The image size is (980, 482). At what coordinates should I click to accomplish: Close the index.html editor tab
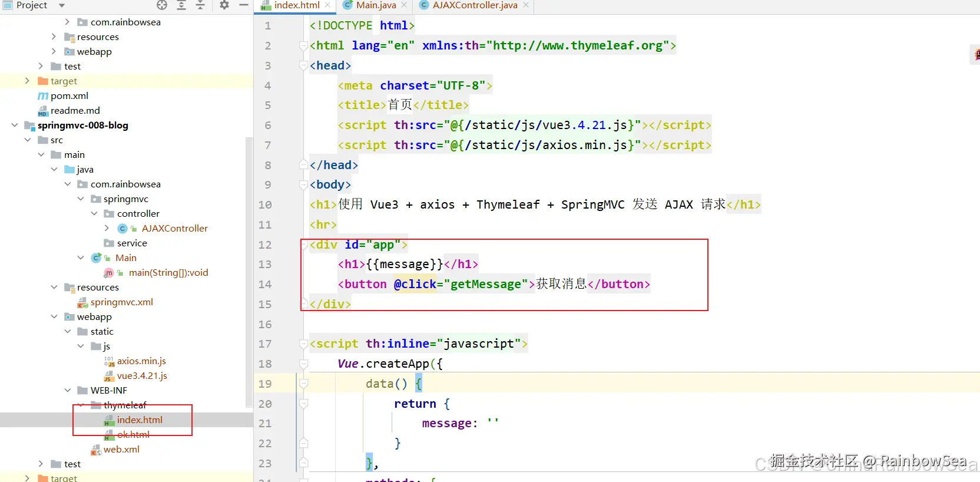327,5
